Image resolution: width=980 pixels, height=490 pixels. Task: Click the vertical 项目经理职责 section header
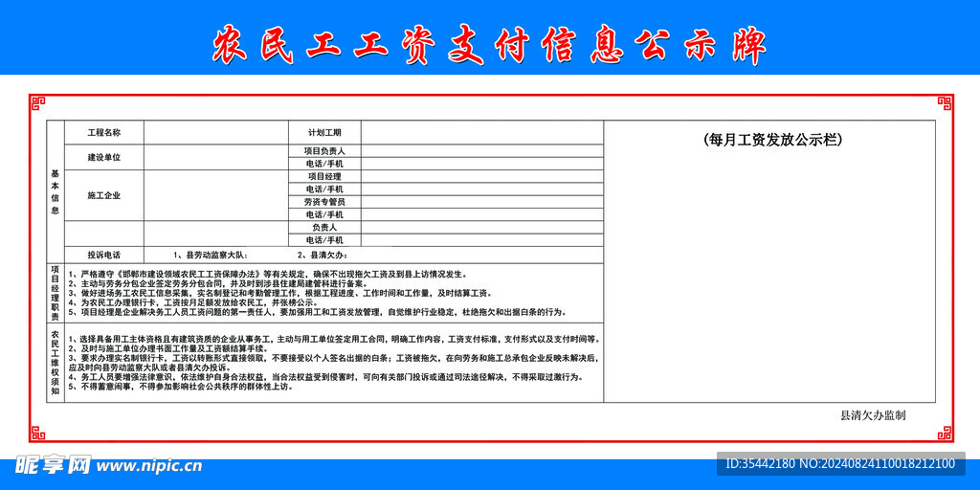[x=55, y=293]
